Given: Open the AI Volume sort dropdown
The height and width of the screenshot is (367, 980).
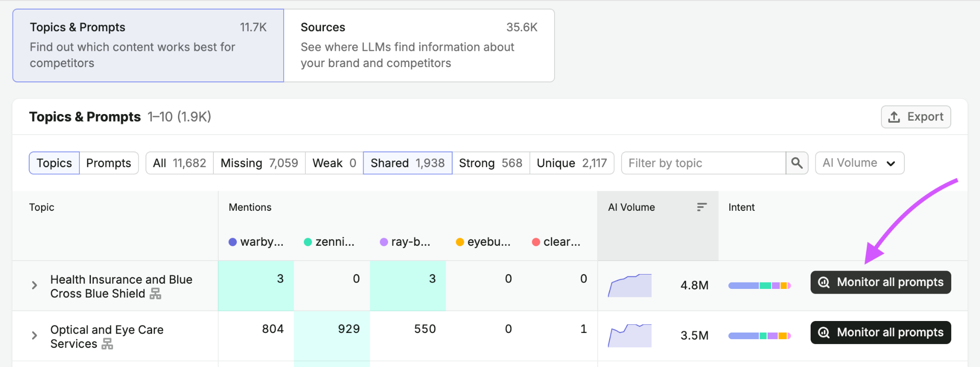Looking at the screenshot, I should 859,163.
